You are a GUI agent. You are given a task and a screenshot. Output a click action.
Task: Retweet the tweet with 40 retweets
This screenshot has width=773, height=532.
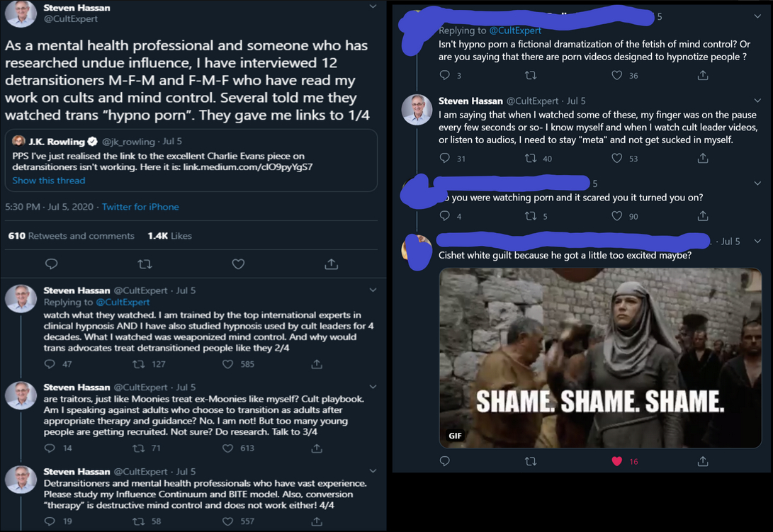pyautogui.click(x=530, y=159)
